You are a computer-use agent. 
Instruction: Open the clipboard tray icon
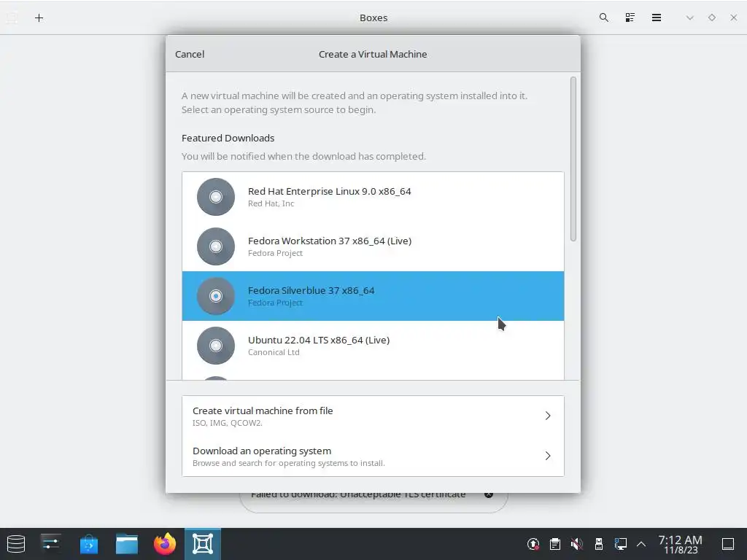click(x=555, y=544)
